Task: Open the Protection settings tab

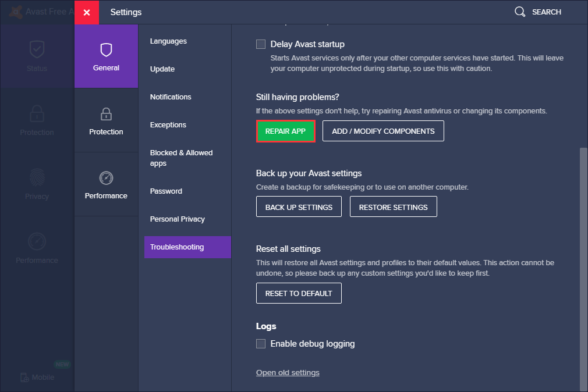Action: pyautogui.click(x=106, y=120)
